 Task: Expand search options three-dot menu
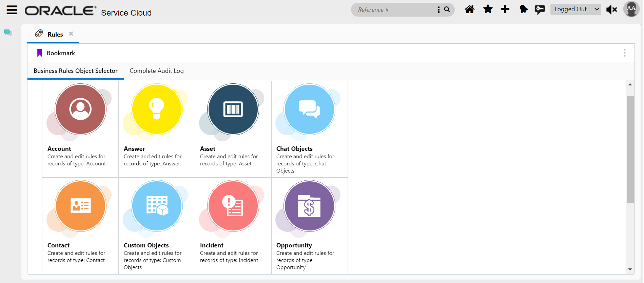click(438, 9)
